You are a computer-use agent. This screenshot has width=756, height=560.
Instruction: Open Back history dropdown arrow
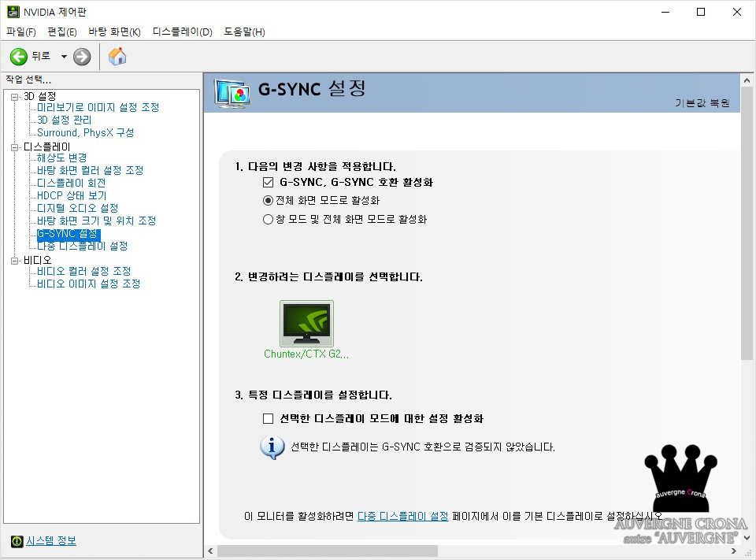64,57
